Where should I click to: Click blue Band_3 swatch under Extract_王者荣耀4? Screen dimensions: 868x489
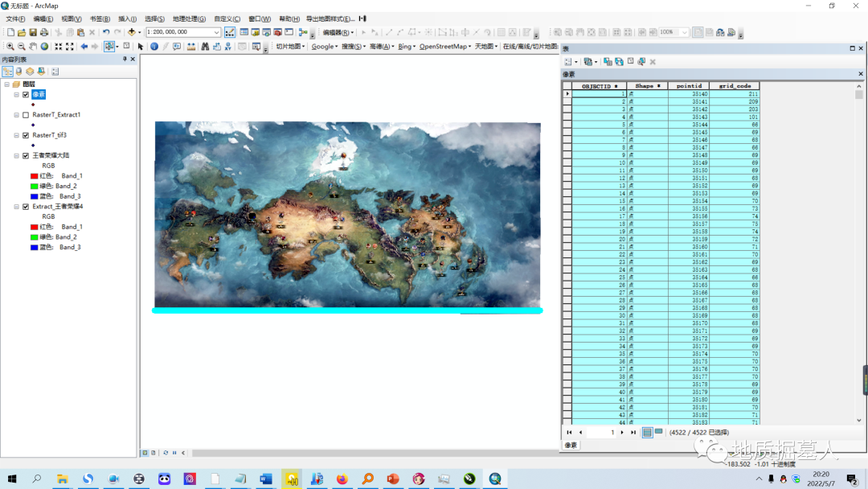click(x=35, y=247)
